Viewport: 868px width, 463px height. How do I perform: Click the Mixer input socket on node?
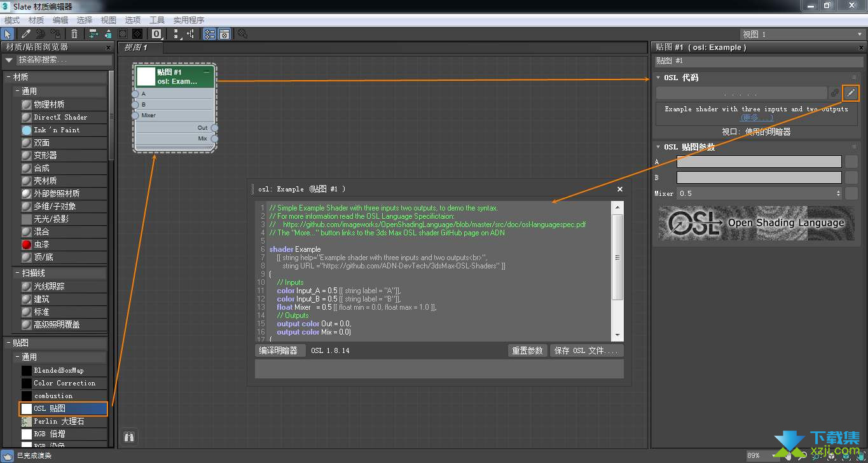[x=135, y=115]
